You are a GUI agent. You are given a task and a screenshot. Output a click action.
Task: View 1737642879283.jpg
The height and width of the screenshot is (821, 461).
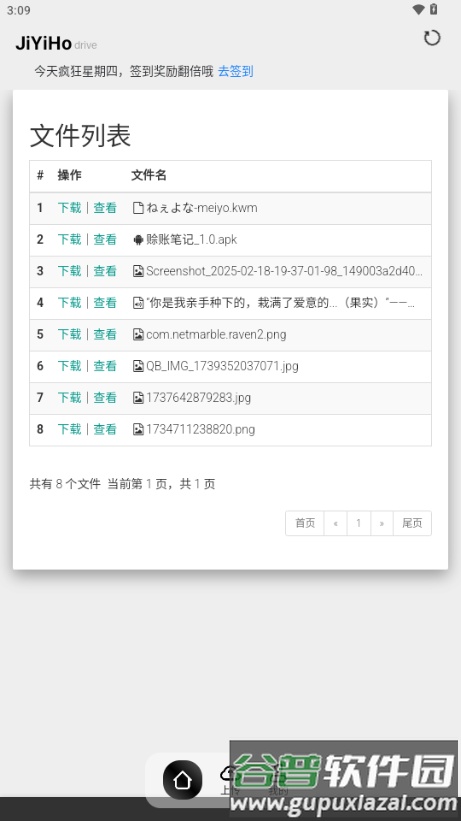click(105, 397)
